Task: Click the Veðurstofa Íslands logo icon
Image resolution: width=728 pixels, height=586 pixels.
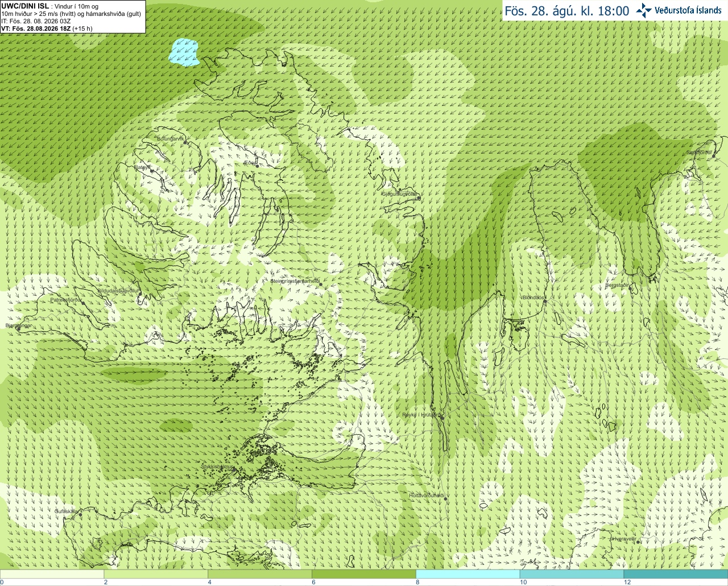Action: pos(644,10)
